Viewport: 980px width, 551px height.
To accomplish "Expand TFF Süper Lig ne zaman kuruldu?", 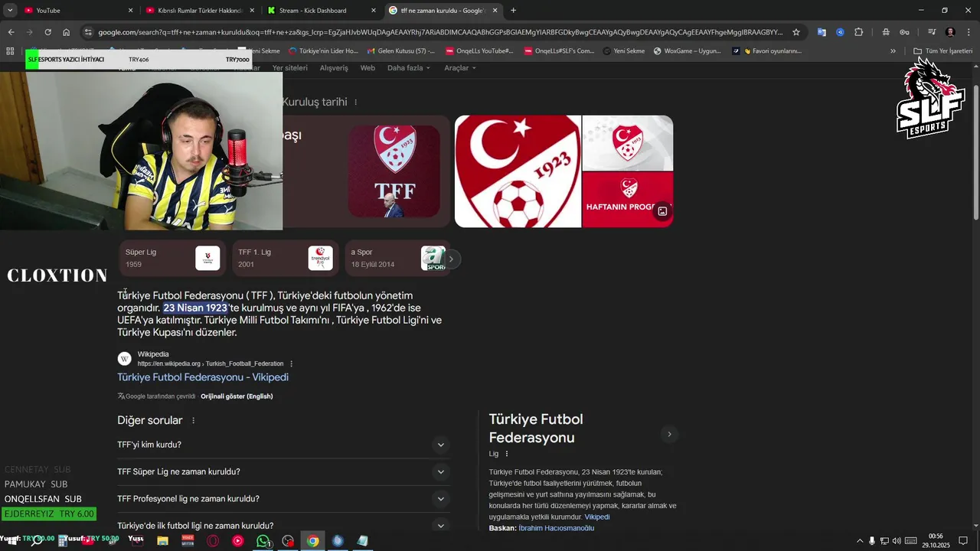I will pyautogui.click(x=284, y=471).
